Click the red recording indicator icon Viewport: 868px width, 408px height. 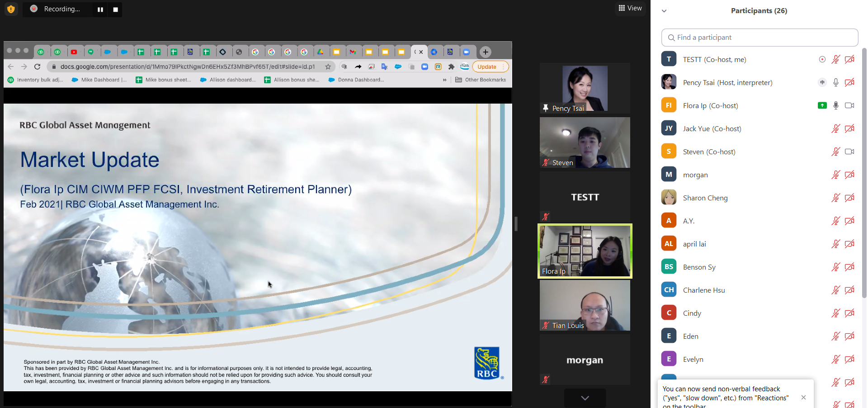pos(34,9)
